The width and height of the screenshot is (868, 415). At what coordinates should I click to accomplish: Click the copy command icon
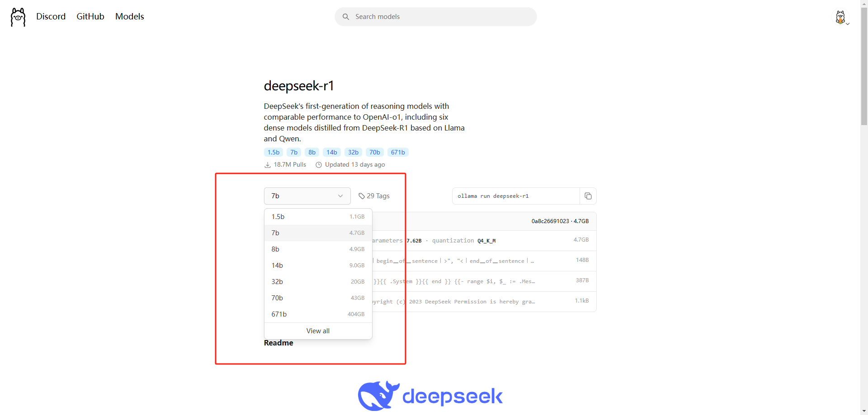pyautogui.click(x=588, y=196)
